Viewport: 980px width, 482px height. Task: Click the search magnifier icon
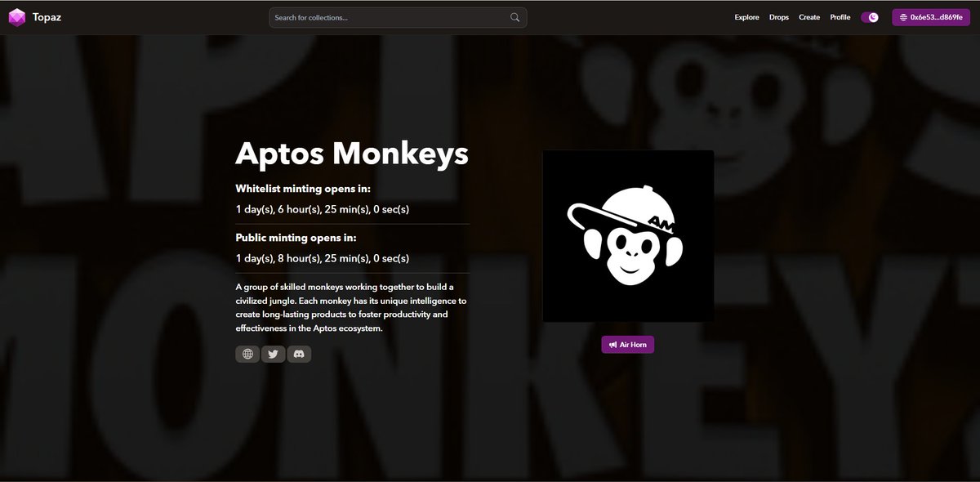click(x=514, y=16)
